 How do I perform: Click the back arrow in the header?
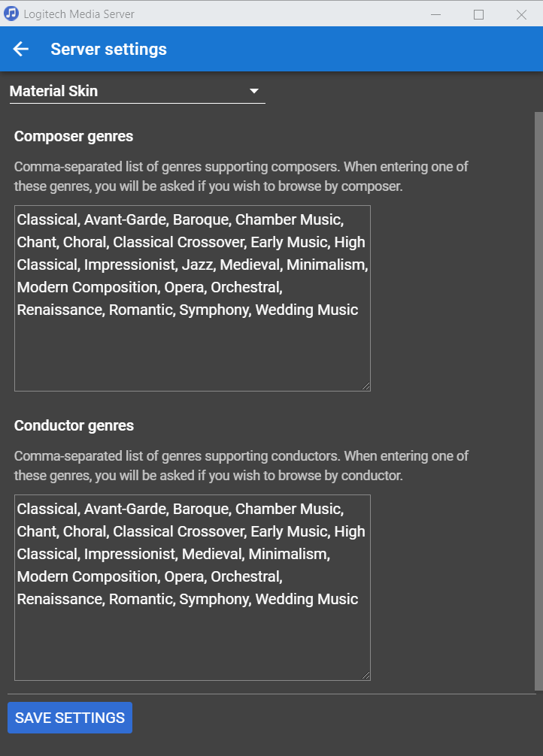point(21,50)
